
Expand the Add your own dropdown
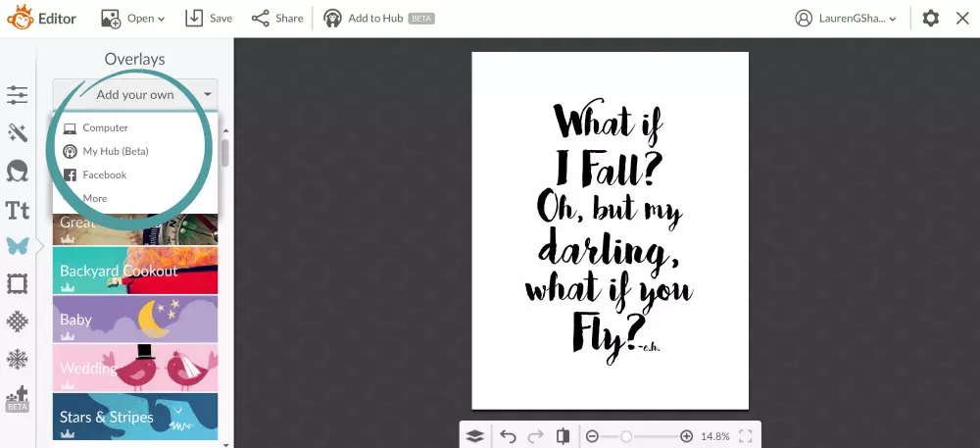tap(135, 95)
